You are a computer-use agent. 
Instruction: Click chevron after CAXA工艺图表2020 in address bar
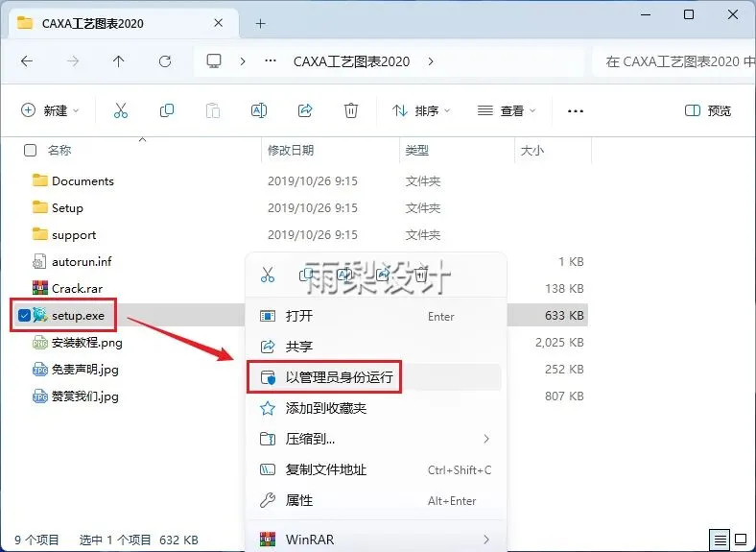431,61
